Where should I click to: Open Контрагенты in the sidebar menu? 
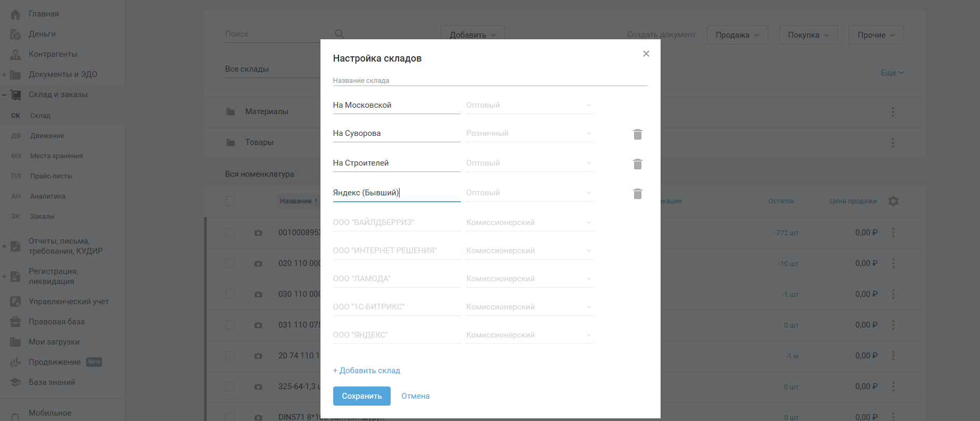(53, 54)
